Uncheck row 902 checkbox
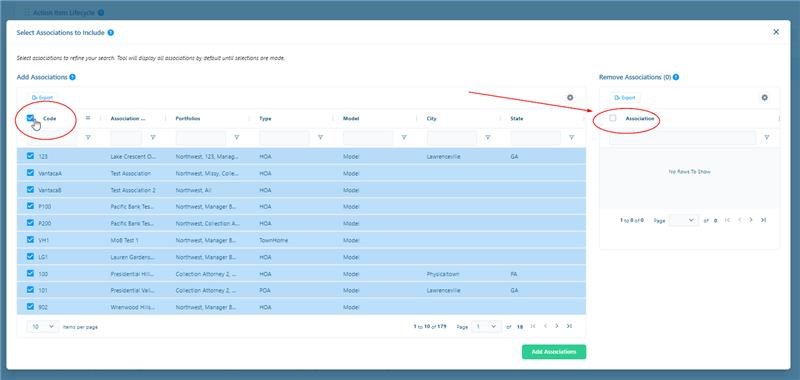 31,307
